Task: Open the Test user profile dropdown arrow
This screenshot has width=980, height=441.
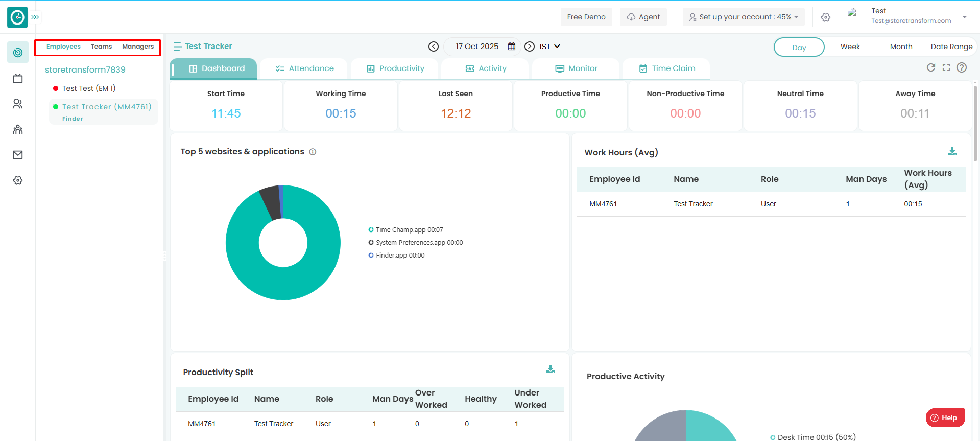Action: (965, 17)
